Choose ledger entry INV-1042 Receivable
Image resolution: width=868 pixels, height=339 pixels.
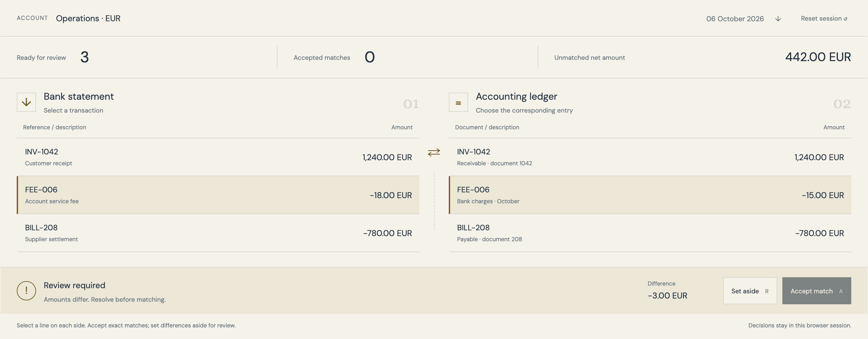point(650,157)
